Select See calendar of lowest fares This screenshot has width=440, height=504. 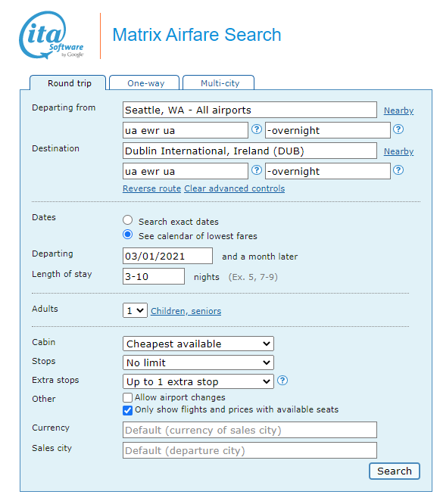(128, 235)
